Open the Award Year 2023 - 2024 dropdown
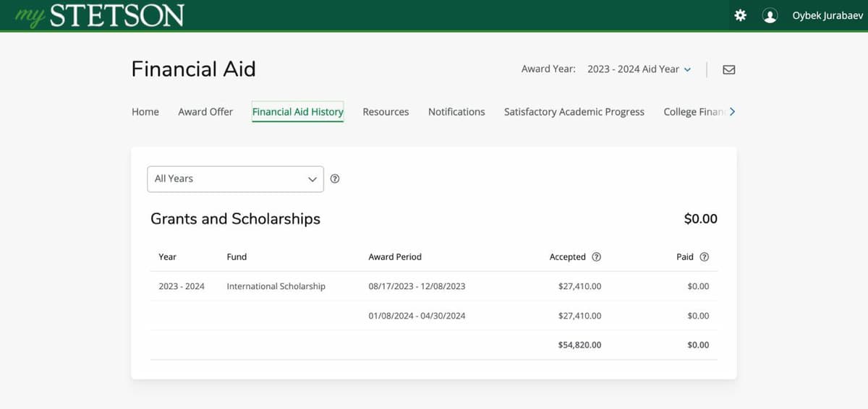The height and width of the screenshot is (409, 868). (x=639, y=69)
